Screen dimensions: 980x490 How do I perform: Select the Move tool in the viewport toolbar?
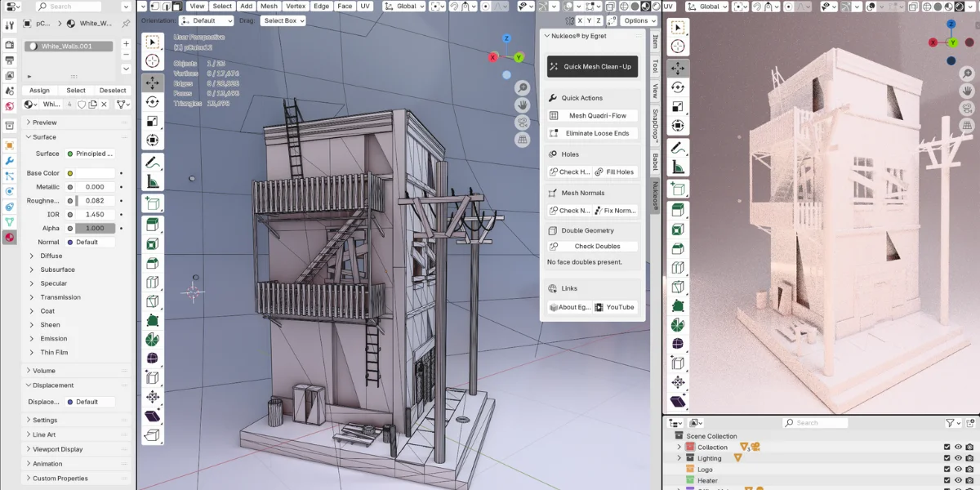click(x=153, y=82)
